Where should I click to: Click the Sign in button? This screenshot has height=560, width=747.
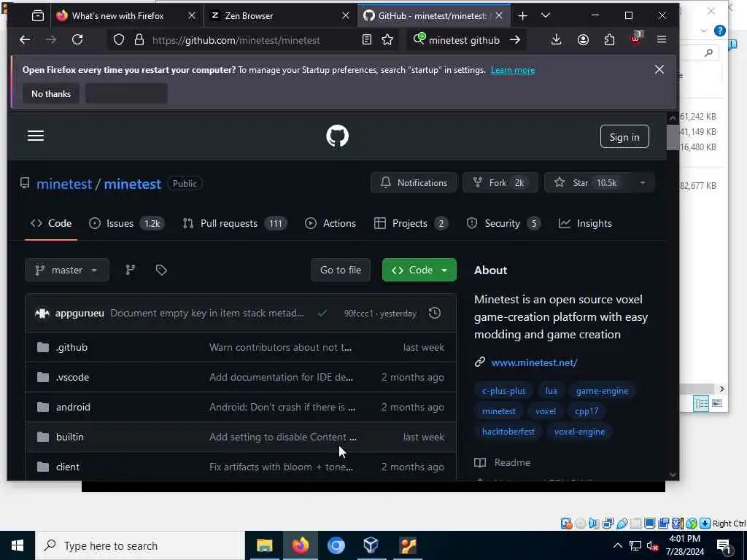(624, 136)
